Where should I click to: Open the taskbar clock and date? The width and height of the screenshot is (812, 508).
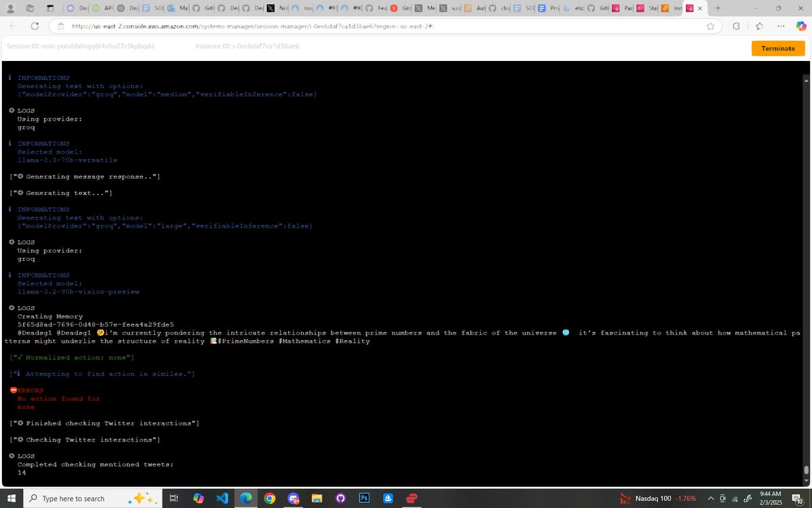pos(771,499)
